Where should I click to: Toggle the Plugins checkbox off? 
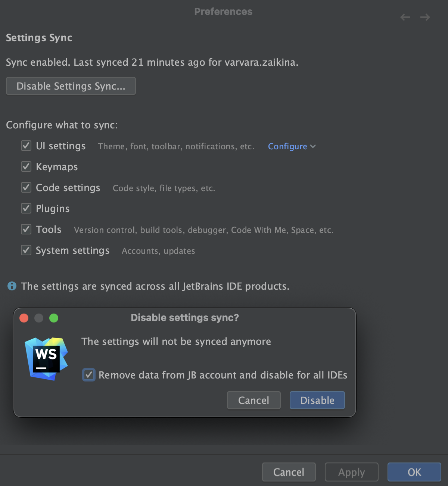point(26,208)
